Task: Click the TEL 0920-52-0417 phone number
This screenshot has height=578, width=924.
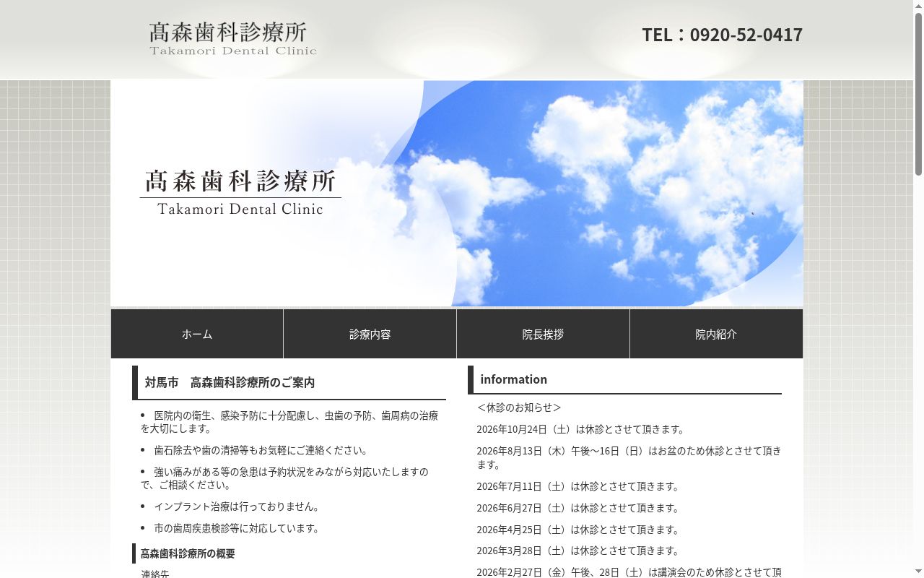Action: pos(722,35)
